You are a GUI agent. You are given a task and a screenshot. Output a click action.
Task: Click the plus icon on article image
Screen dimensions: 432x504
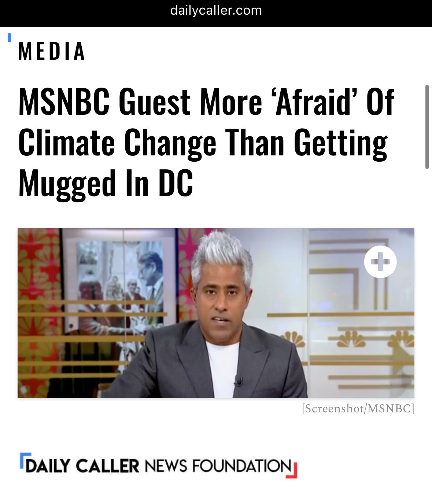point(380,262)
